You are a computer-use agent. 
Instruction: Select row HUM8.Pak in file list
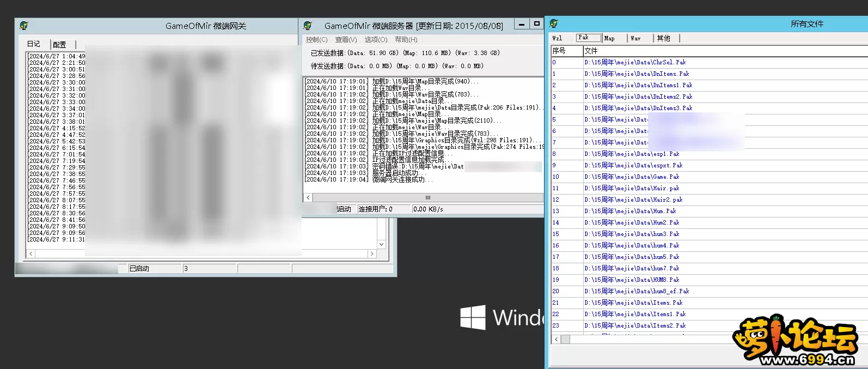click(710, 280)
